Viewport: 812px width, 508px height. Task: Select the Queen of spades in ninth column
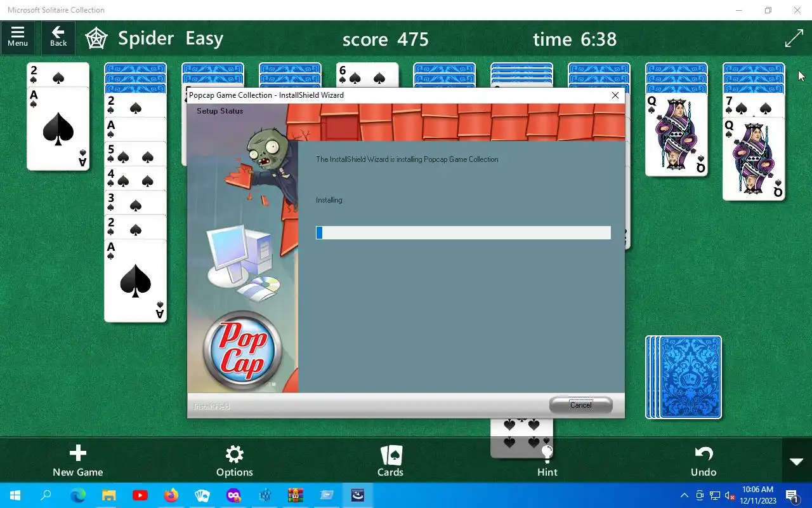[676, 135]
